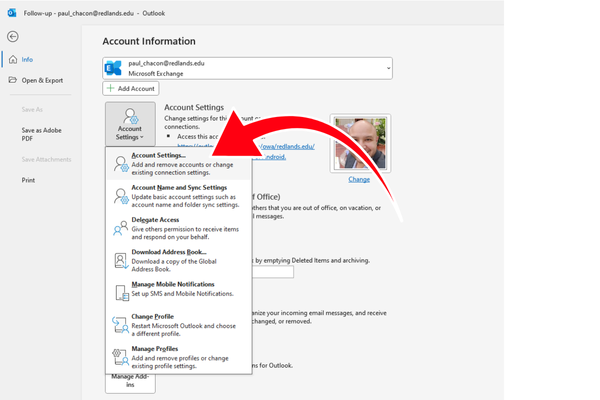This screenshot has width=600, height=400.
Task: Open the Info tab
Action: (x=27, y=59)
